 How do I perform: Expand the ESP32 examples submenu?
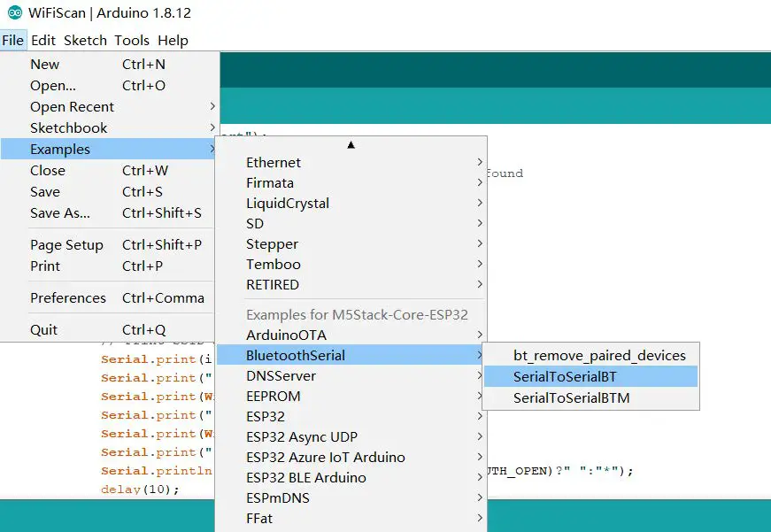tap(351, 417)
